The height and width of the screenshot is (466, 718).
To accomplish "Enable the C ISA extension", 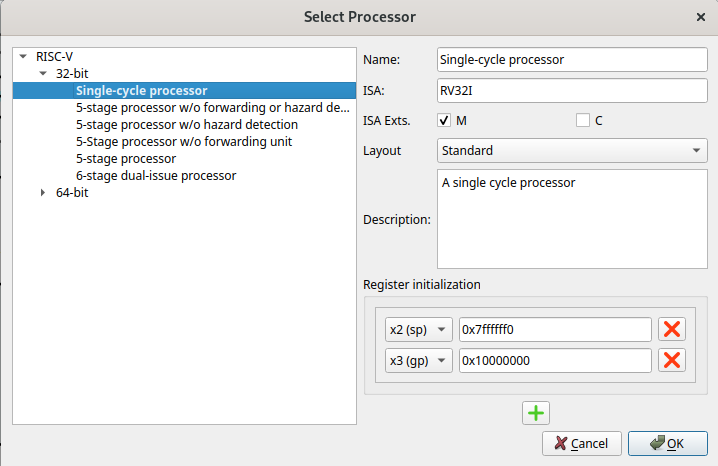I will pyautogui.click(x=582, y=120).
